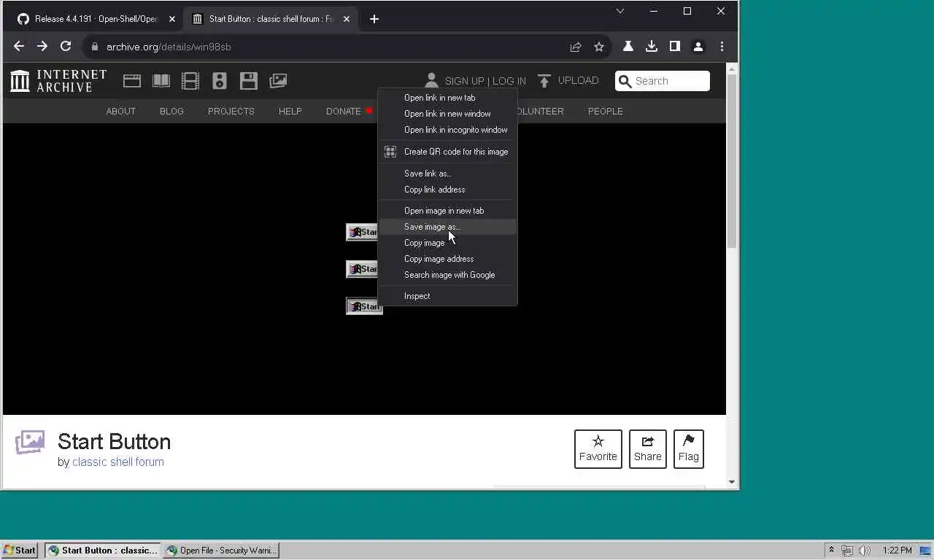Choose Create QR code for this image

coord(447,152)
